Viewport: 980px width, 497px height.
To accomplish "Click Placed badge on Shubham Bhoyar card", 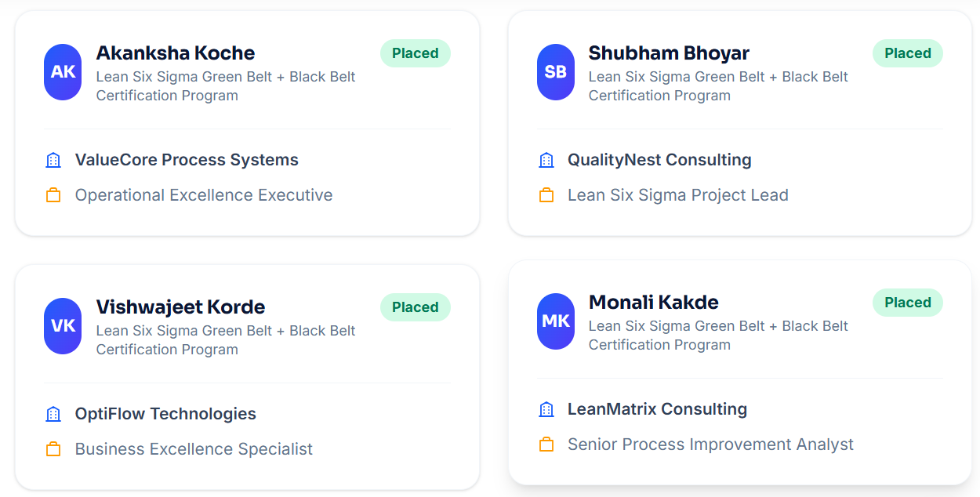I will (908, 53).
